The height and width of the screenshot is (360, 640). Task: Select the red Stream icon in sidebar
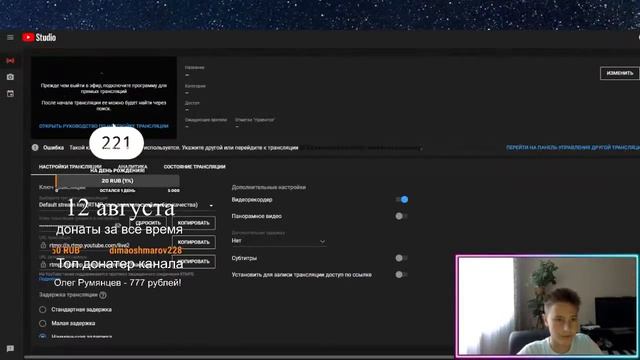[x=10, y=60]
